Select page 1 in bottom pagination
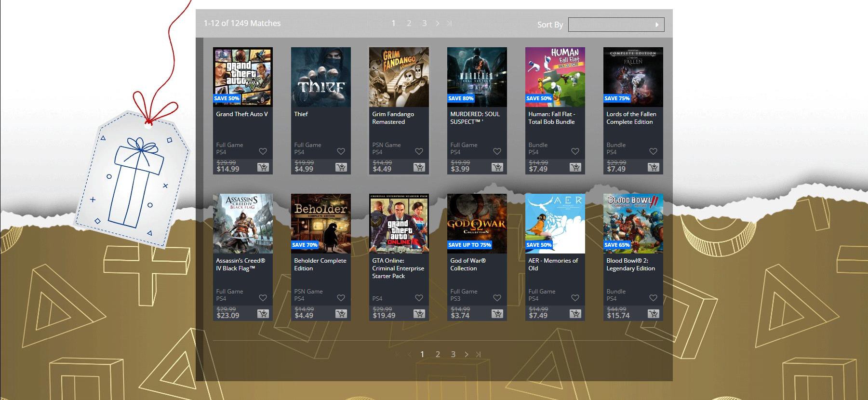Screen dimensions: 868x400 [x=422, y=354]
